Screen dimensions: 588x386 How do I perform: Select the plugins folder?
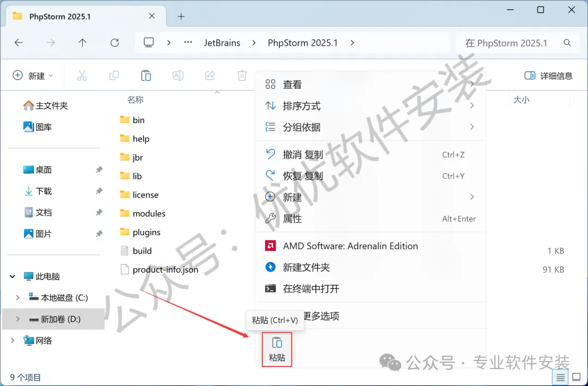click(x=140, y=232)
